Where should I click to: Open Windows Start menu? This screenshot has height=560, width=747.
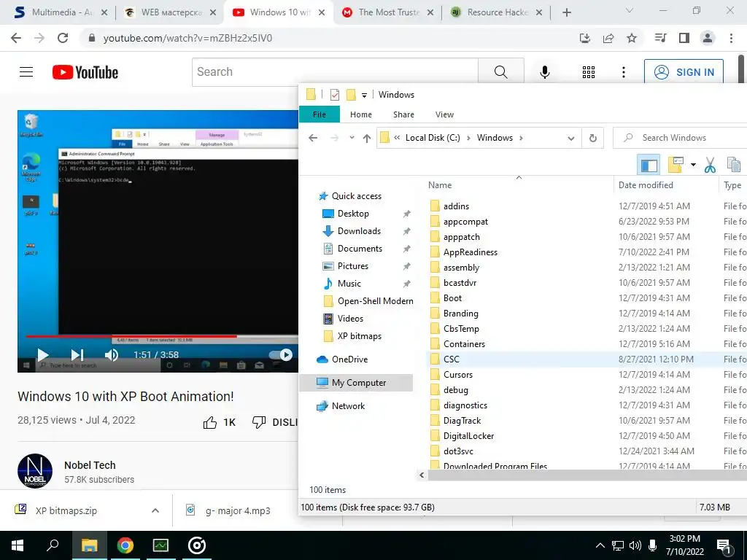[x=18, y=545]
